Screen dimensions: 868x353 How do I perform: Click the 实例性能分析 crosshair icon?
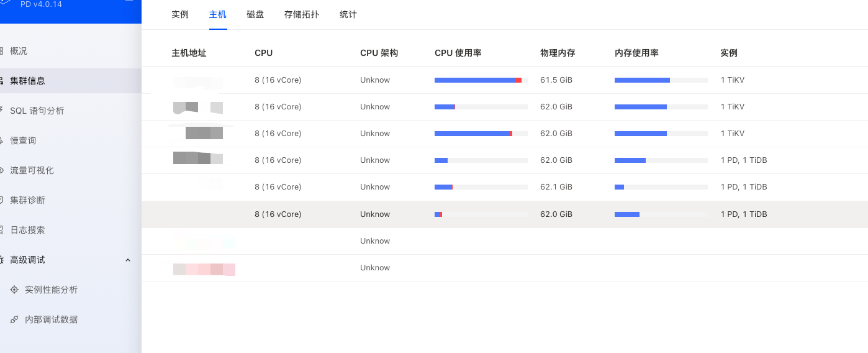click(14, 290)
